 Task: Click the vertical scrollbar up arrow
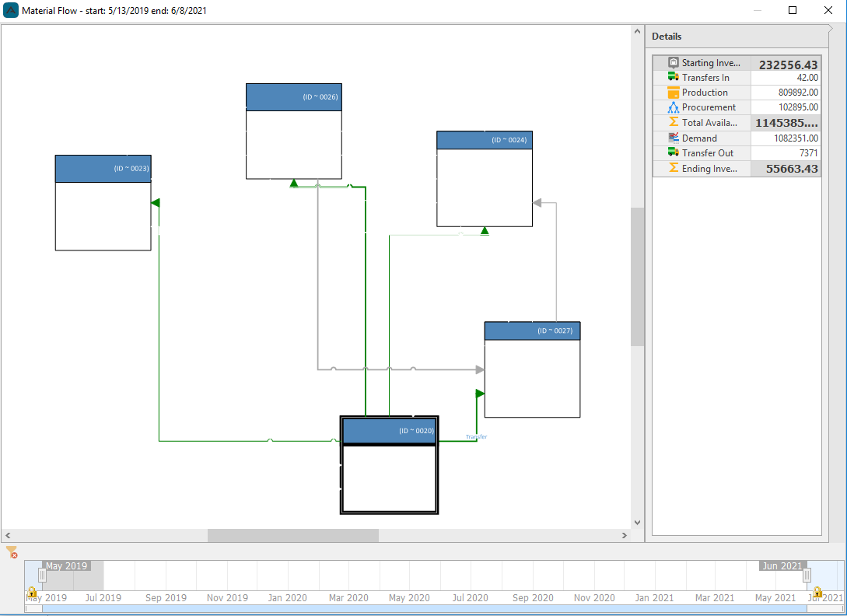638,32
